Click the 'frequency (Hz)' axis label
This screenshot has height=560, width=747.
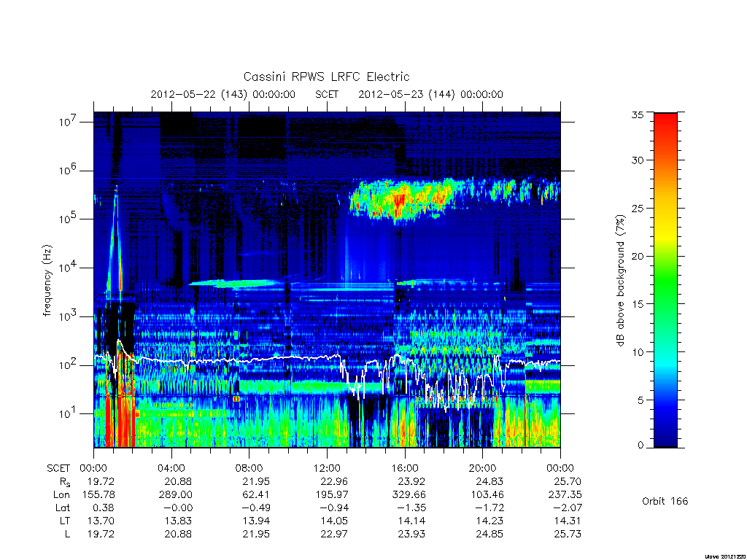[47, 281]
